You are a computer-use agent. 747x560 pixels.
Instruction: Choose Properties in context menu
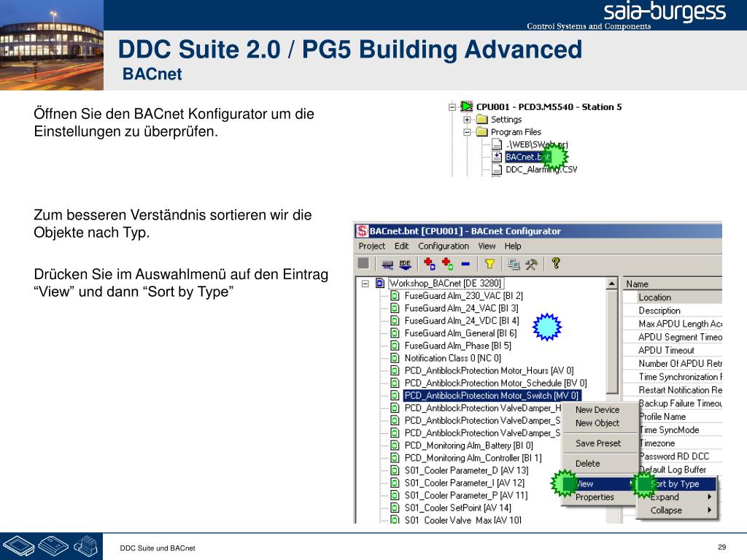(595, 497)
